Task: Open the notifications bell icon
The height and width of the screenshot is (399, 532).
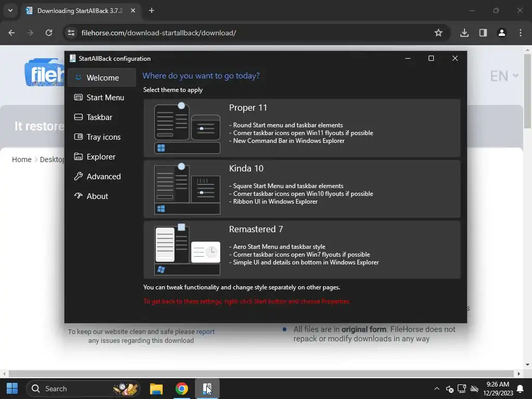Action: tap(520, 389)
